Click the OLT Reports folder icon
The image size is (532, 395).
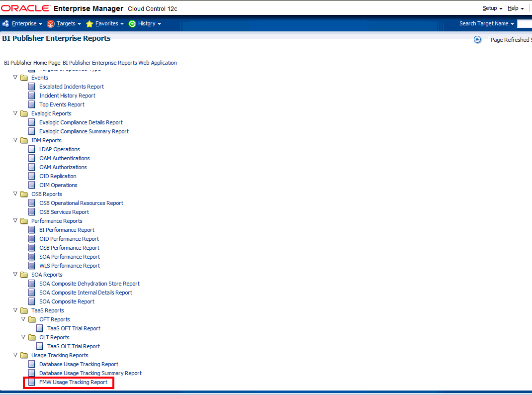(x=32, y=338)
